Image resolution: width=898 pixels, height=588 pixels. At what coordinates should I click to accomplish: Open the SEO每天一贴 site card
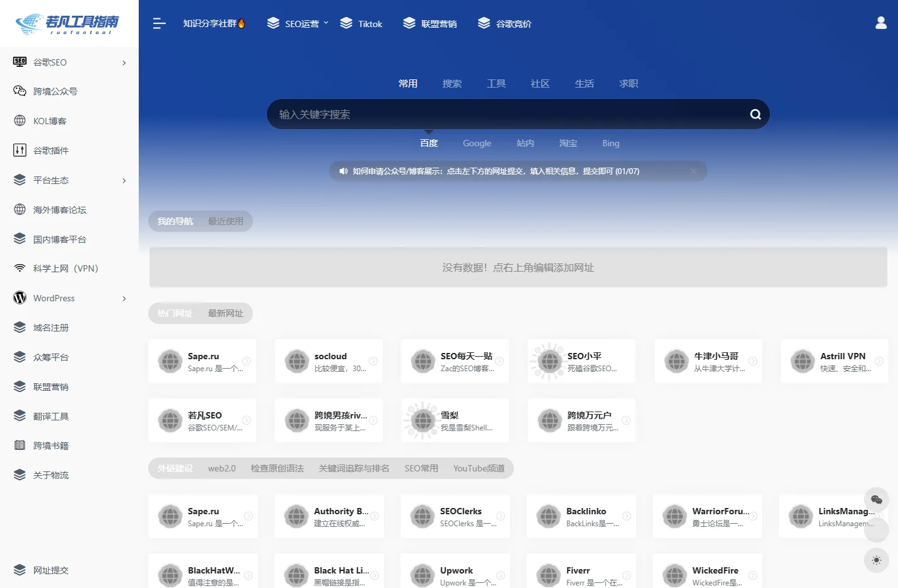[455, 361]
